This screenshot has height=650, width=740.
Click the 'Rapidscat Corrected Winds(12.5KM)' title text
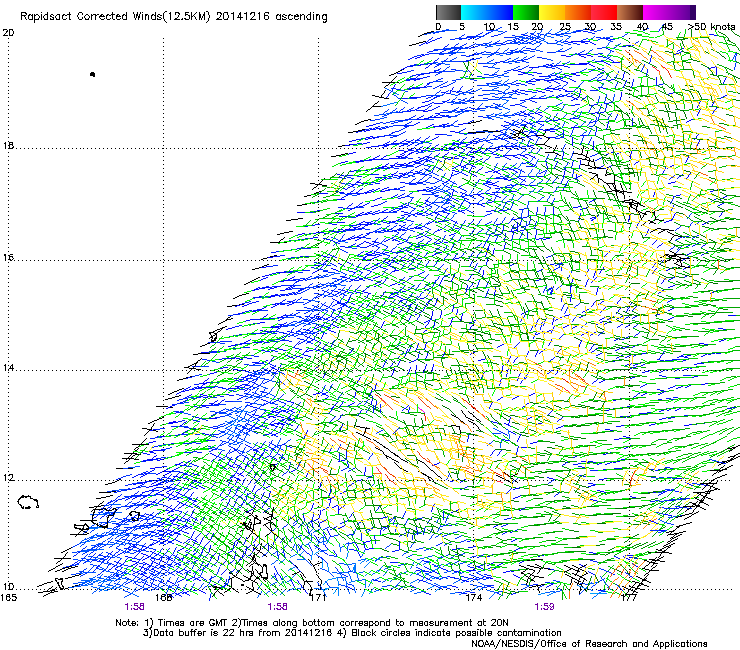click(115, 17)
